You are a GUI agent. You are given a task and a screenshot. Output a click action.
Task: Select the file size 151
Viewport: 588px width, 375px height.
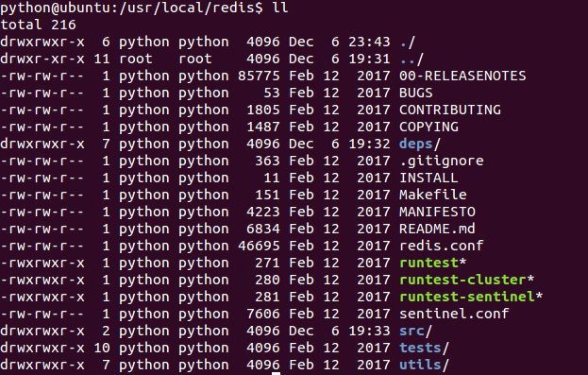point(267,195)
